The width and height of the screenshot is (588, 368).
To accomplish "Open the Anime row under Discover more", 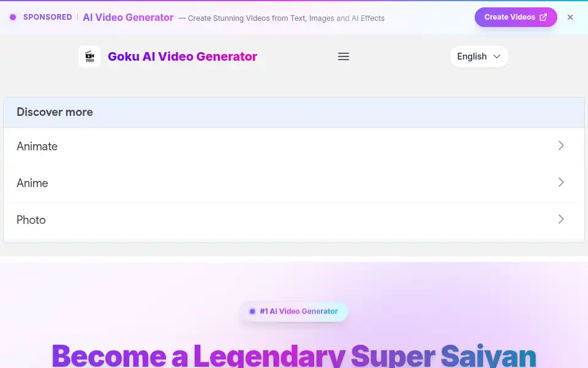I will (293, 183).
